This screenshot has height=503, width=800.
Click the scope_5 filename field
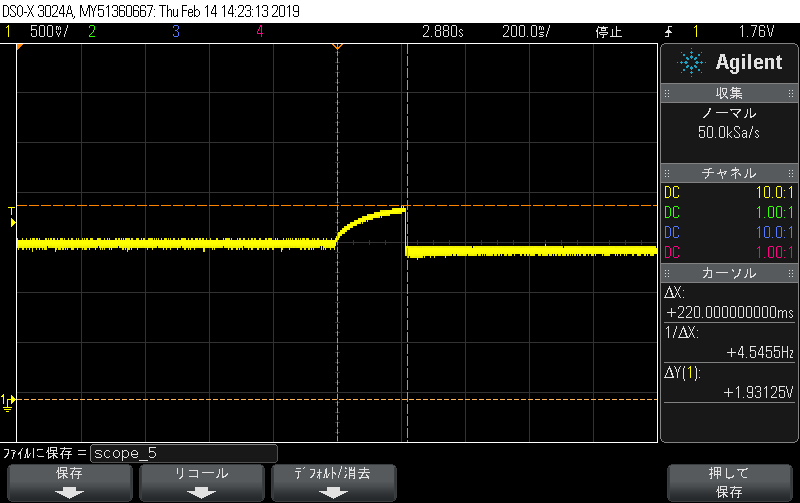click(x=184, y=453)
